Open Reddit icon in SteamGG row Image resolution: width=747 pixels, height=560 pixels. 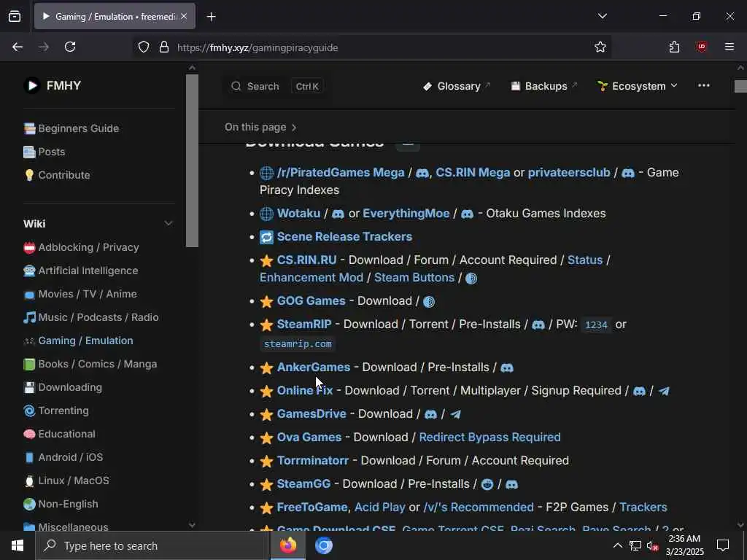coord(487,484)
